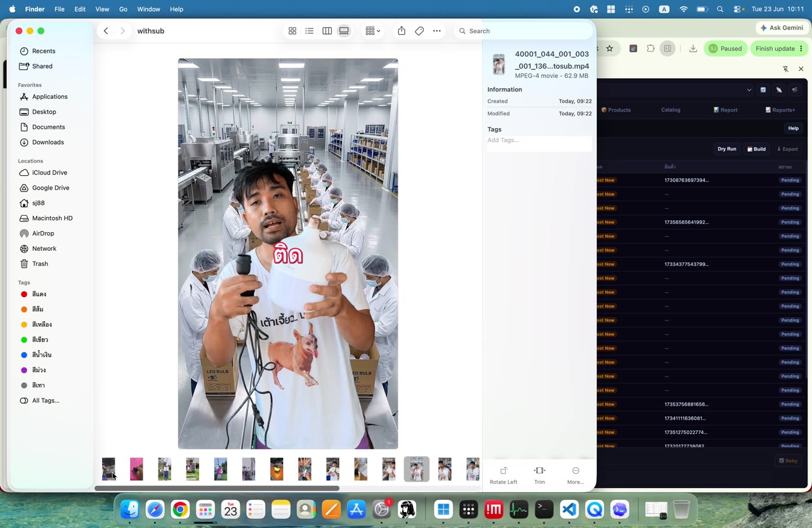This screenshot has height=528, width=812.
Task: Open the File menu
Action: [x=60, y=10]
